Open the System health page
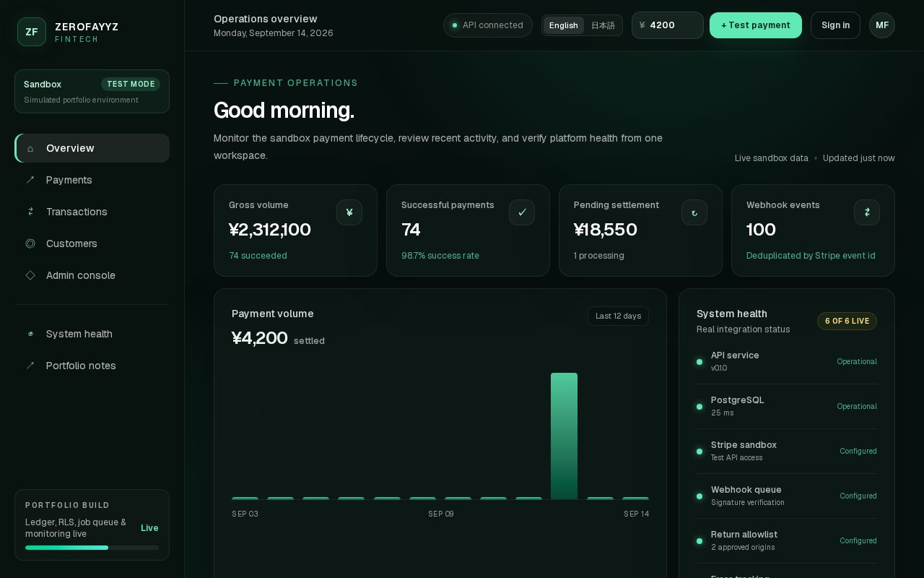Viewport: 924px width, 578px height. [92, 334]
